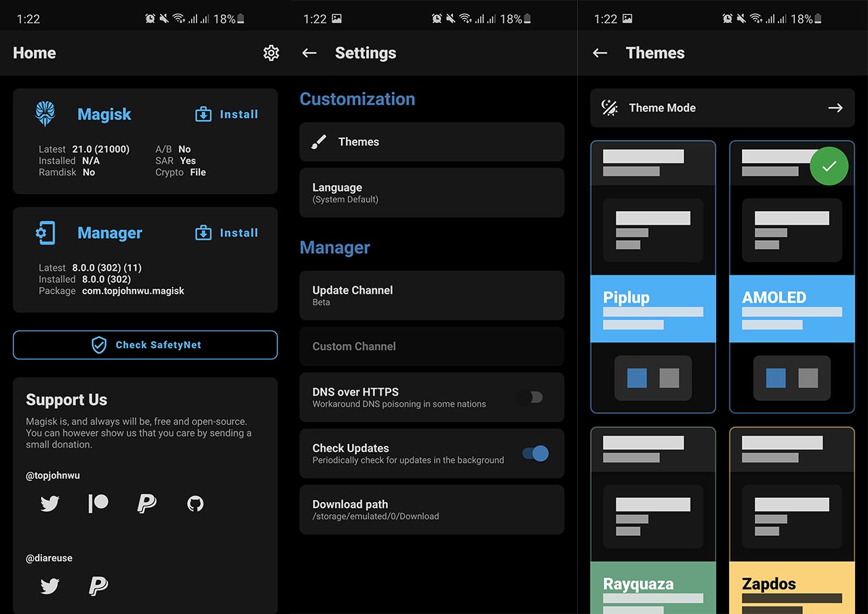
Task: Click the Manager phone-gear icon
Action: (x=45, y=233)
